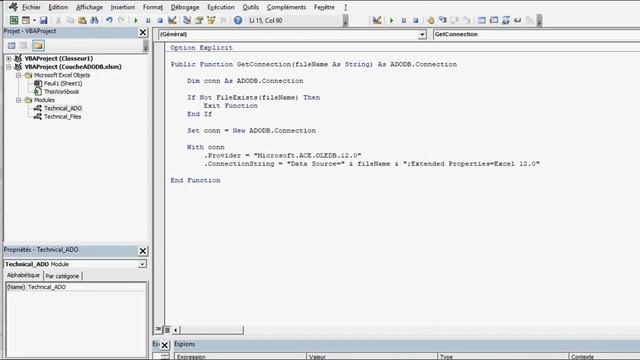The image size is (640, 360).
Task: Switch to Microsoft Excel view icon
Action: (x=13, y=20)
